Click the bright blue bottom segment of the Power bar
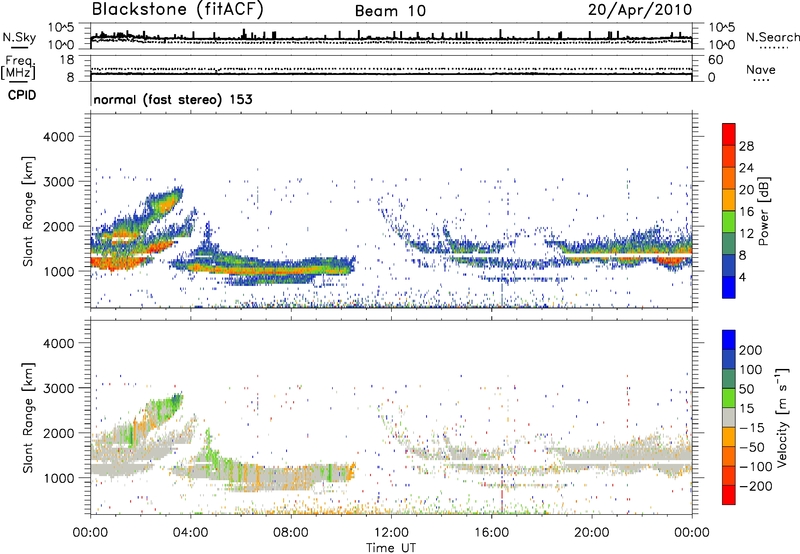This screenshot has height=554, width=800. pos(729,287)
